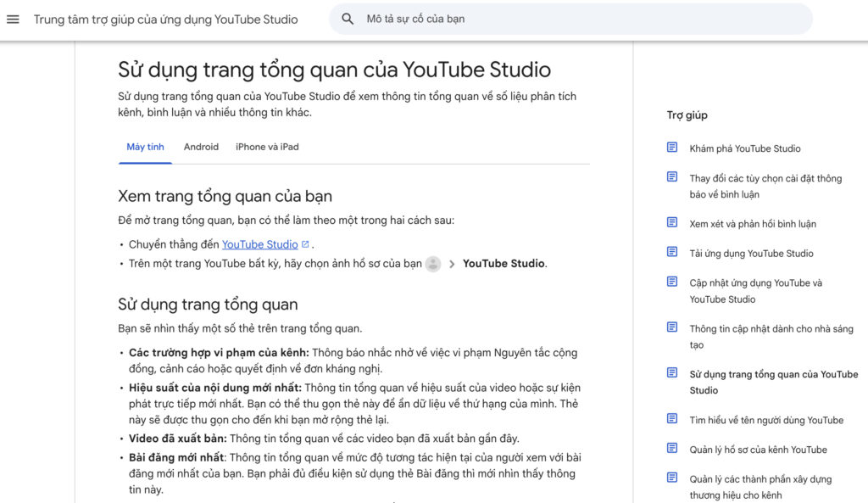Image resolution: width=868 pixels, height=503 pixels.
Task: Click article icon beside 'Thông tin cập nhật dành cho'
Action: click(x=672, y=327)
